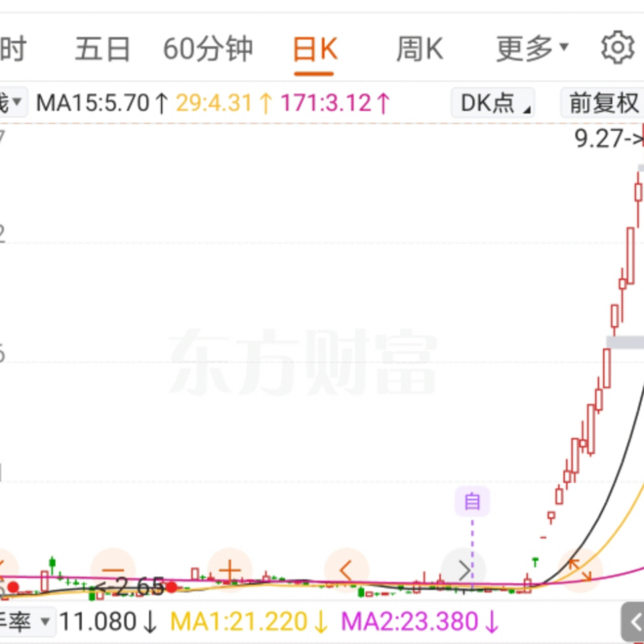Click MA15:5.70 value
The width and height of the screenshot is (644, 644).
point(102,103)
